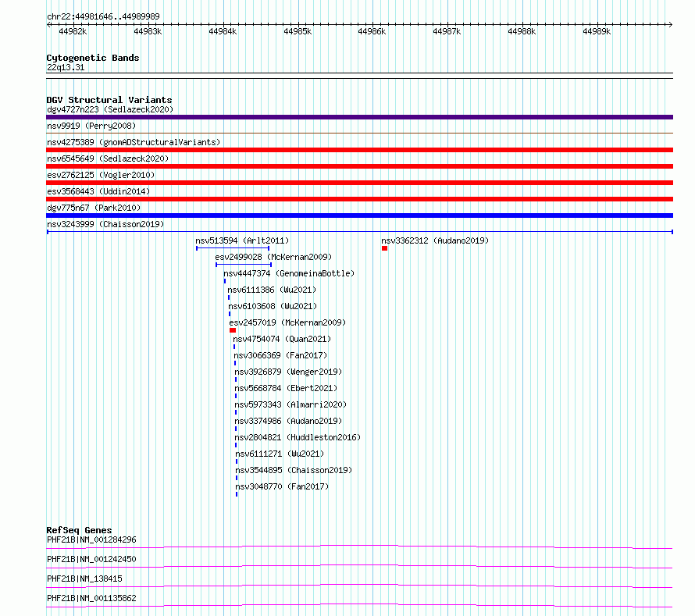Viewport: 695px width, 616px height.
Task: Select the nsv9919 (Perry2008) variant label
Action: click(x=91, y=126)
